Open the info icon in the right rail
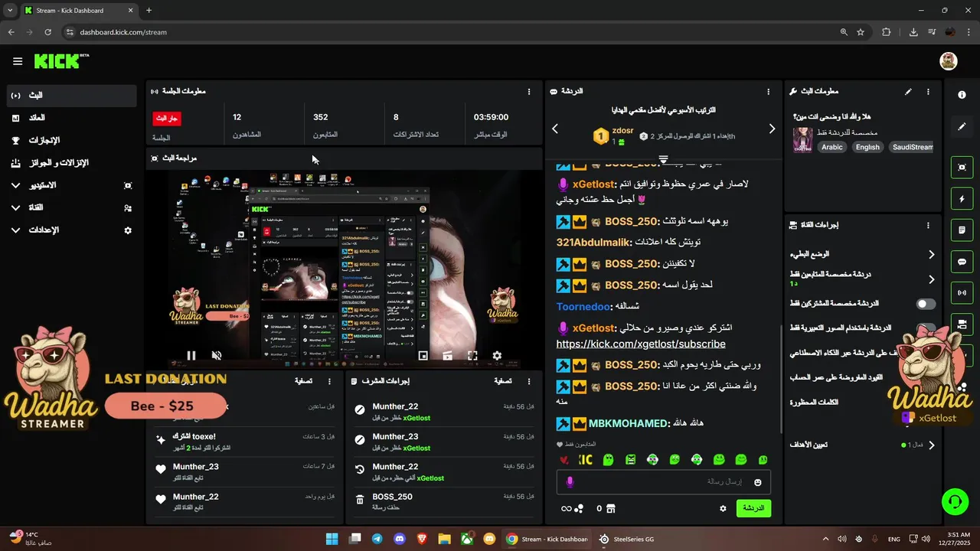 [x=962, y=95]
